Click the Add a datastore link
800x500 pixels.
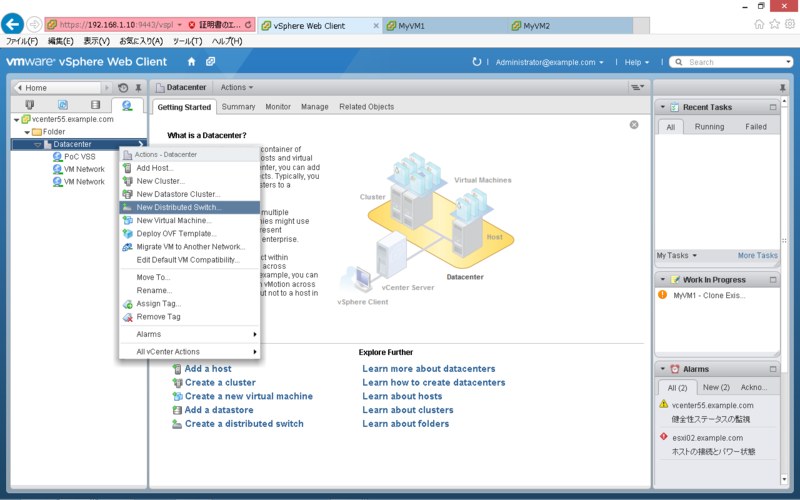coord(219,410)
